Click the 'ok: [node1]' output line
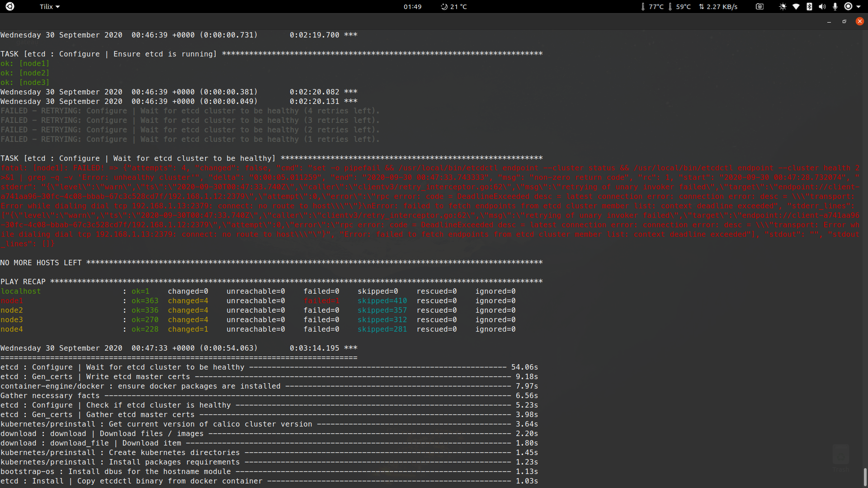Viewport: 868px width, 488px height. pos(25,63)
